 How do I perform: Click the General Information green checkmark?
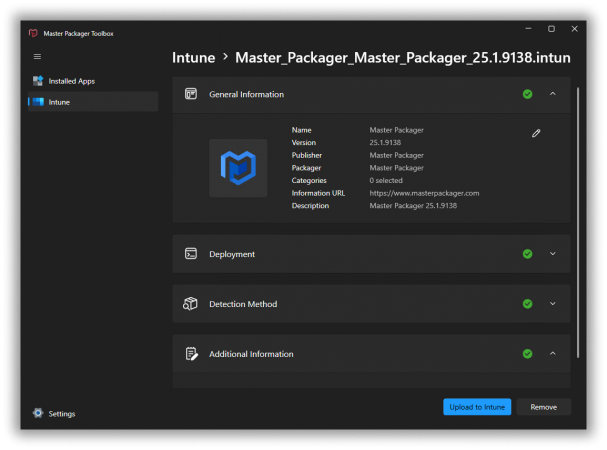coord(527,94)
